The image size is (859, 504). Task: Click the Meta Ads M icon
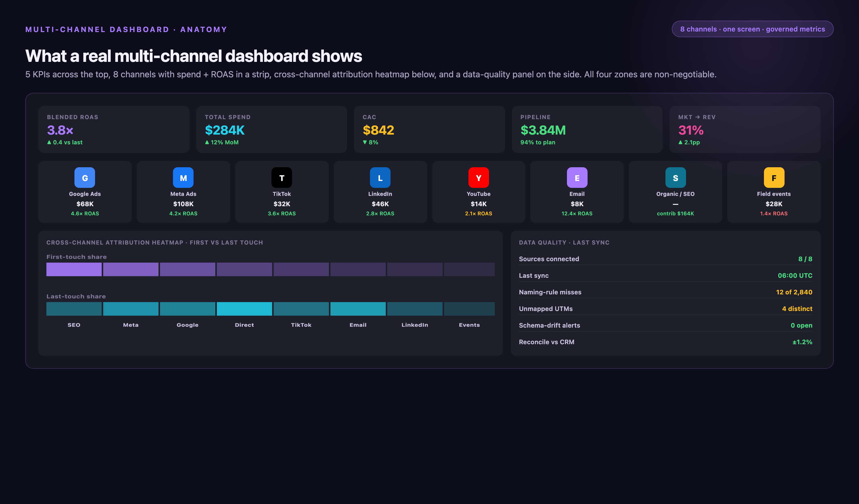coord(183,178)
